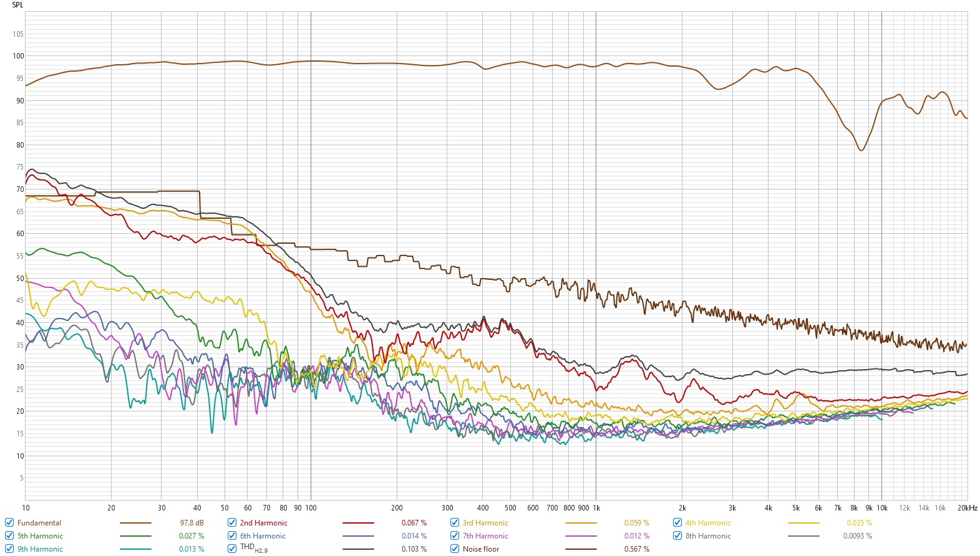The image size is (980, 556).
Task: Click the 3rd Harmonic orange line swatch
Action: pyautogui.click(x=581, y=523)
